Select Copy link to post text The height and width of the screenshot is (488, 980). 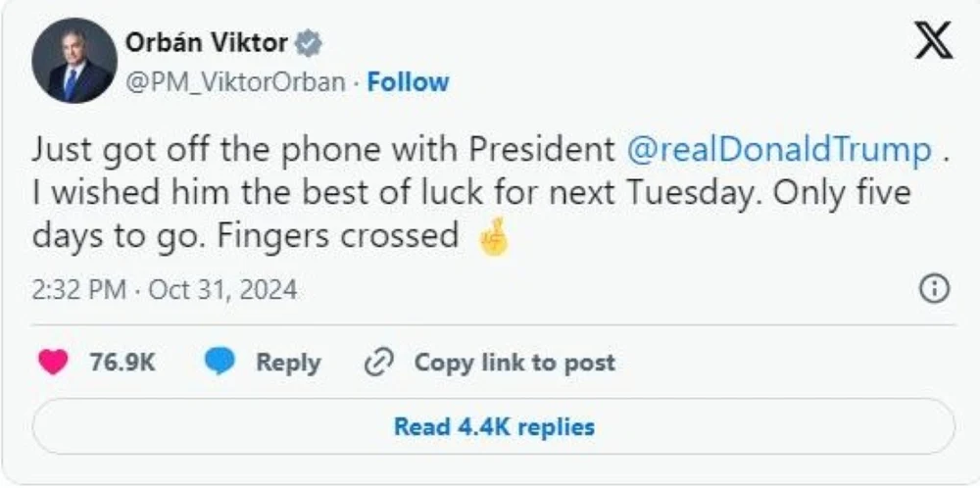click(514, 362)
